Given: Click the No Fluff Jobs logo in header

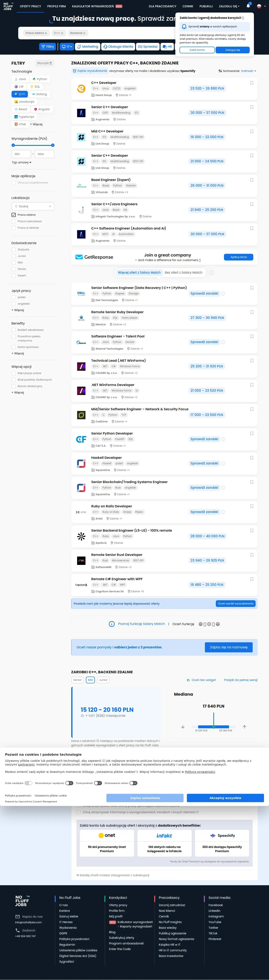Looking at the screenshot, I should [8, 6].
